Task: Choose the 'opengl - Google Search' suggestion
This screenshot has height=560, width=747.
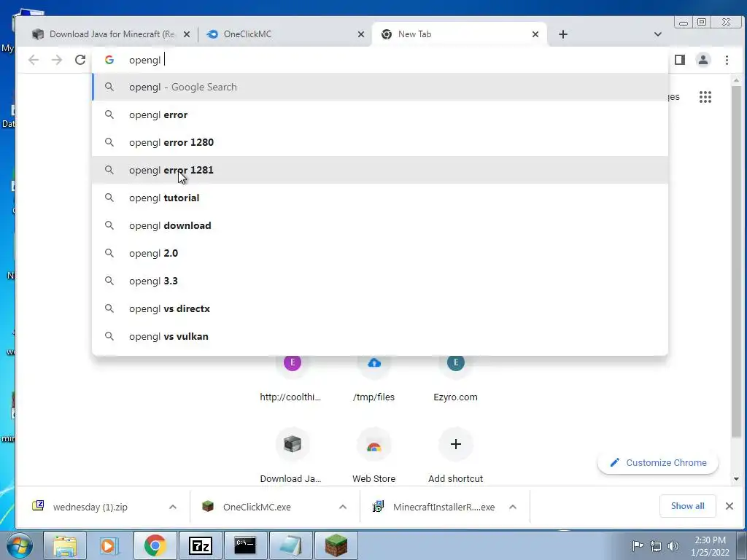Action: [x=380, y=87]
